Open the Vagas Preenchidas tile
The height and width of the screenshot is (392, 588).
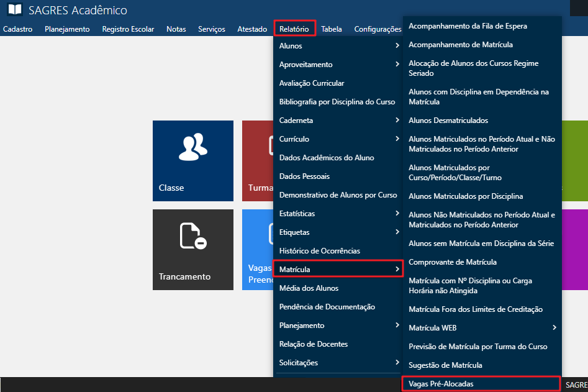258,250
